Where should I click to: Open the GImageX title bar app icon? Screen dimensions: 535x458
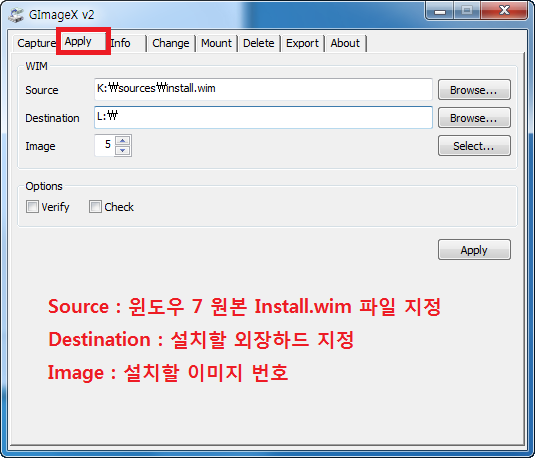[16, 15]
